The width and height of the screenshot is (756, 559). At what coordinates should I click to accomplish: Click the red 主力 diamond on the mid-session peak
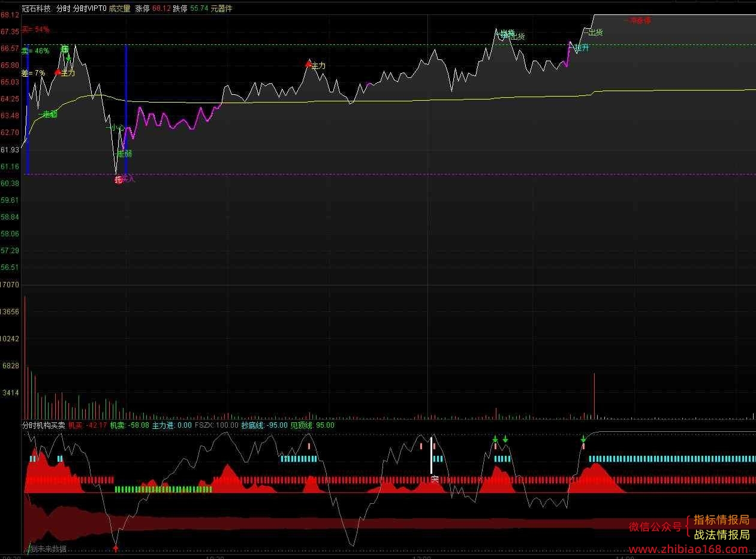[x=309, y=65]
